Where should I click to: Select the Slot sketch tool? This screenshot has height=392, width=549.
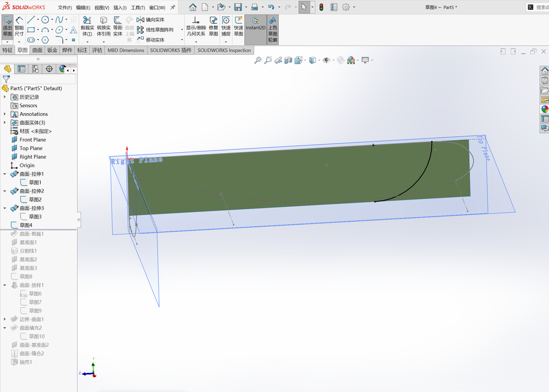tap(31, 40)
